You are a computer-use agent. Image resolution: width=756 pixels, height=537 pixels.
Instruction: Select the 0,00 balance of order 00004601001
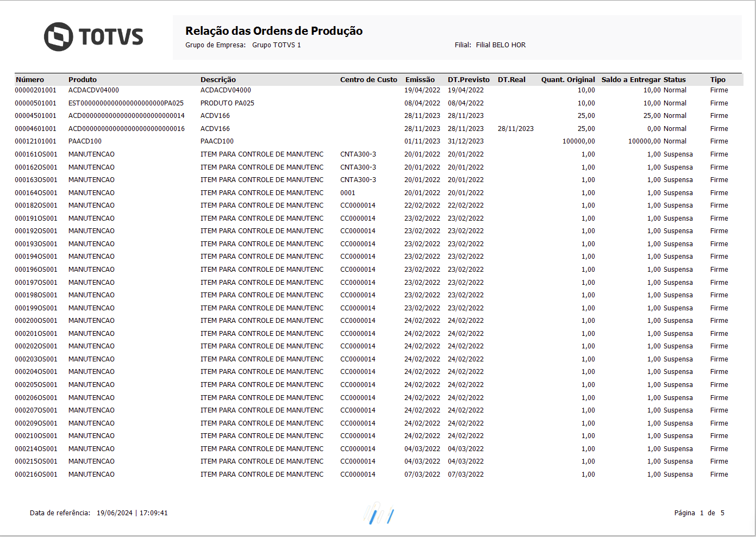click(654, 129)
